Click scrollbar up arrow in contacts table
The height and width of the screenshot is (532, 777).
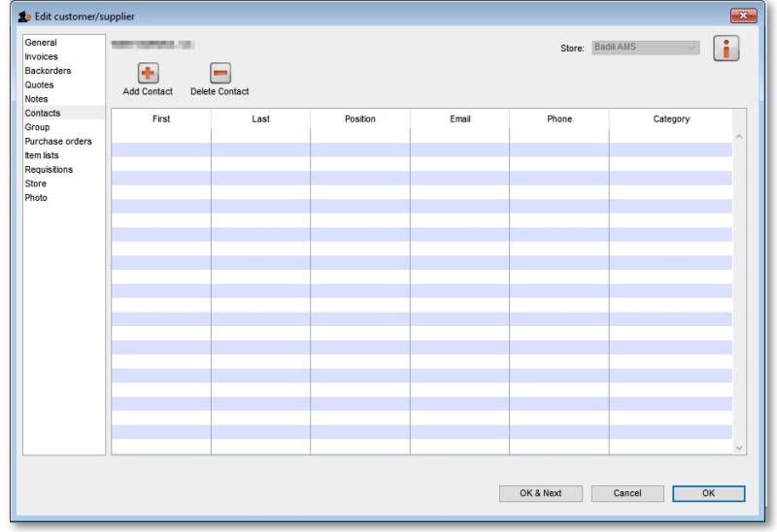coord(739,136)
